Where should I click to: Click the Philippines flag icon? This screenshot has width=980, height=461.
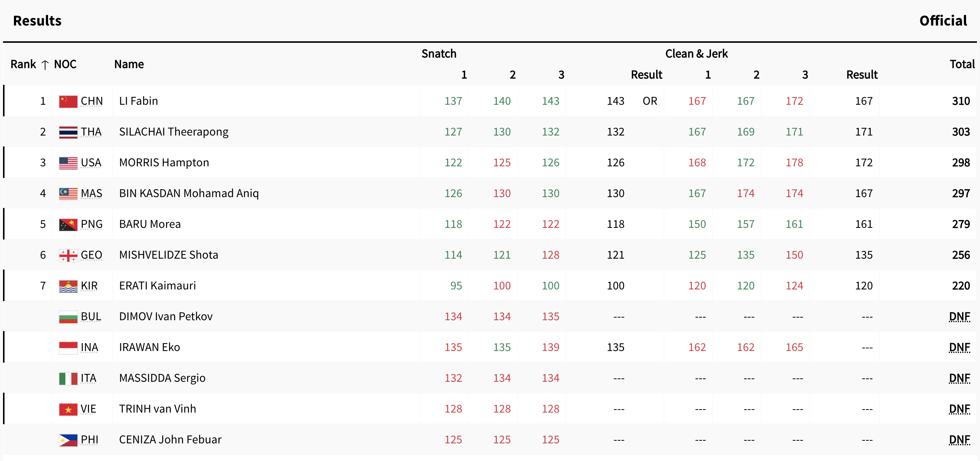click(68, 440)
